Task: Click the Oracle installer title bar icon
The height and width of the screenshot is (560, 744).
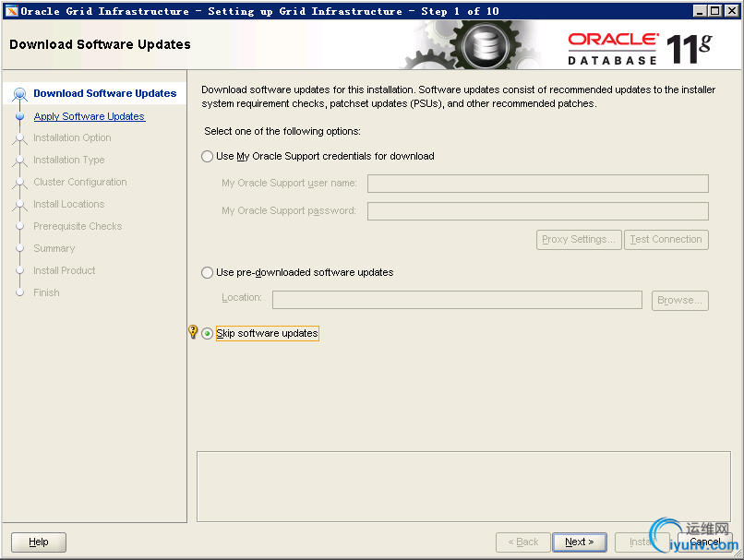Action: (x=12, y=11)
